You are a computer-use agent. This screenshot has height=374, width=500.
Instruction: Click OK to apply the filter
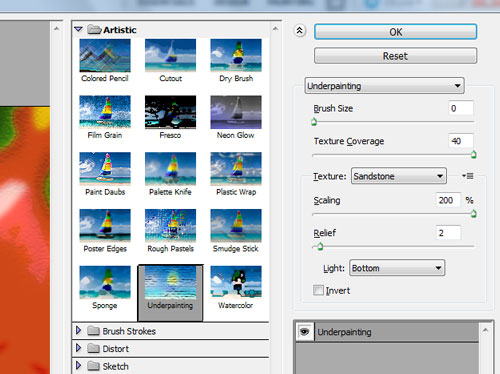[x=395, y=32]
